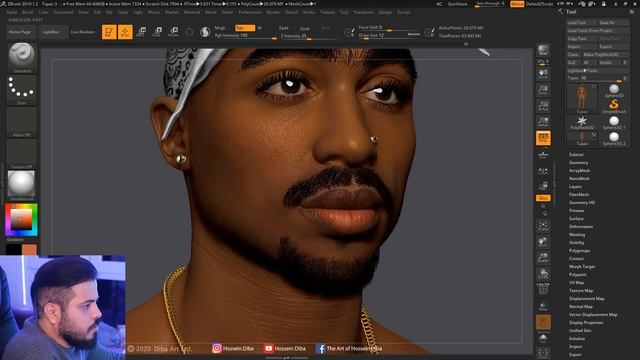This screenshot has width=640, height=360.
Task: Toggle the Local symmetry button
Action: point(543,172)
